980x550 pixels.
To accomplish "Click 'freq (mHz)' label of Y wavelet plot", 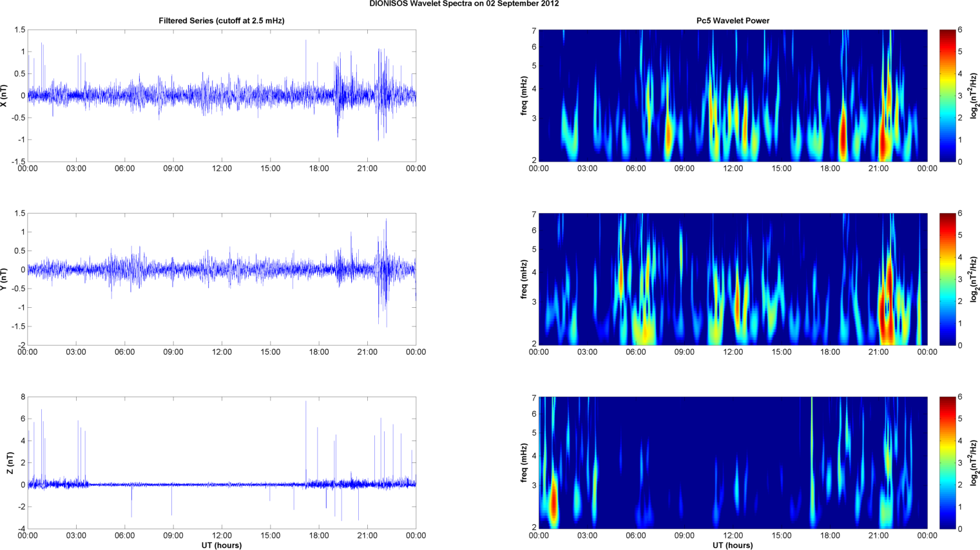I will [x=524, y=279].
